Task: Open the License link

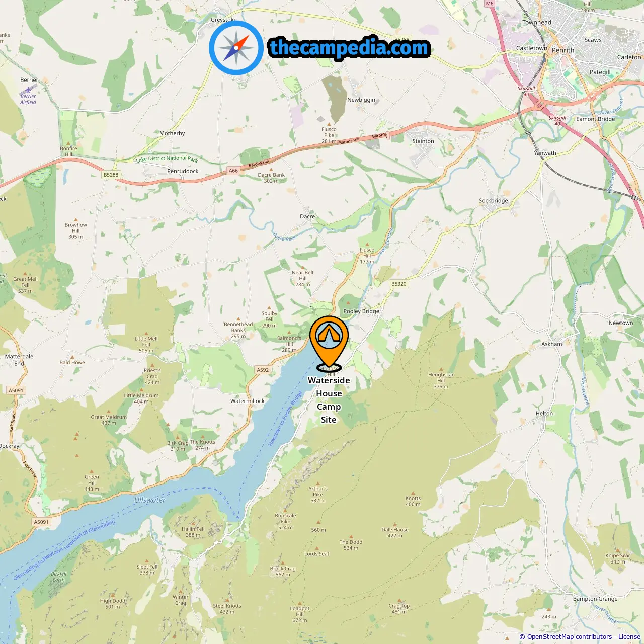Action: pyautogui.click(x=629, y=636)
